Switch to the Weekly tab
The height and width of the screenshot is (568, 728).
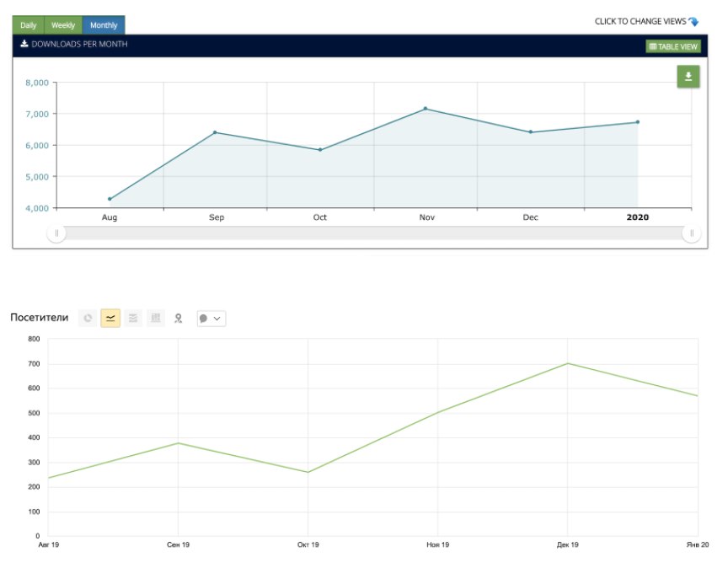(63, 25)
